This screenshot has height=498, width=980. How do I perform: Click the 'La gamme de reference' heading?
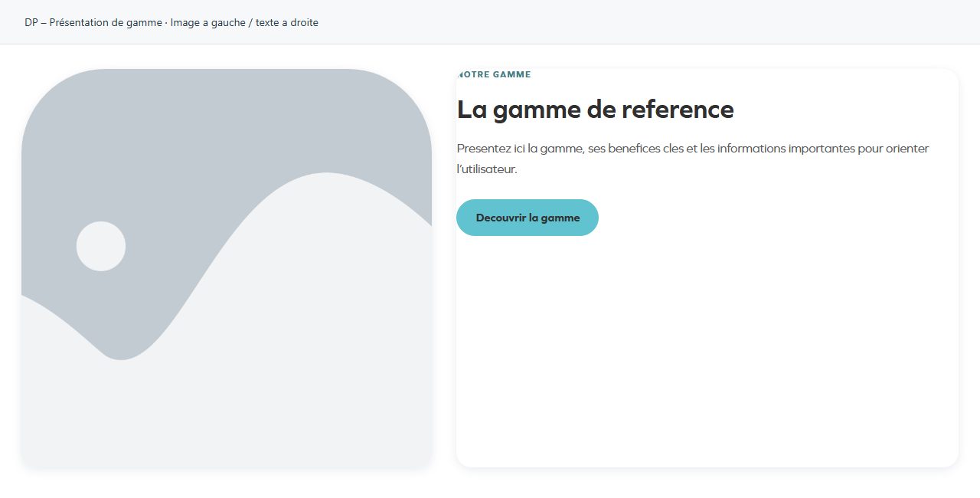tap(595, 110)
